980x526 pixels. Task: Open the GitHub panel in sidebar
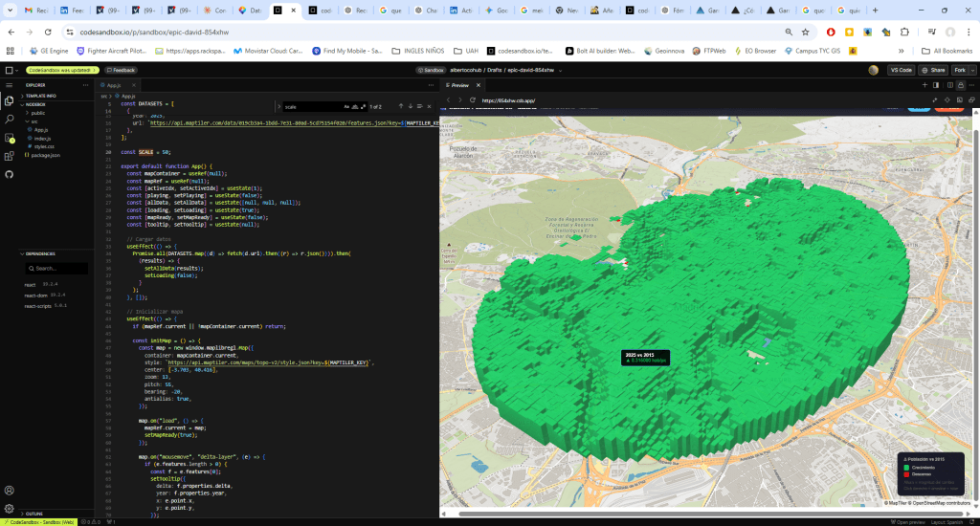10,174
